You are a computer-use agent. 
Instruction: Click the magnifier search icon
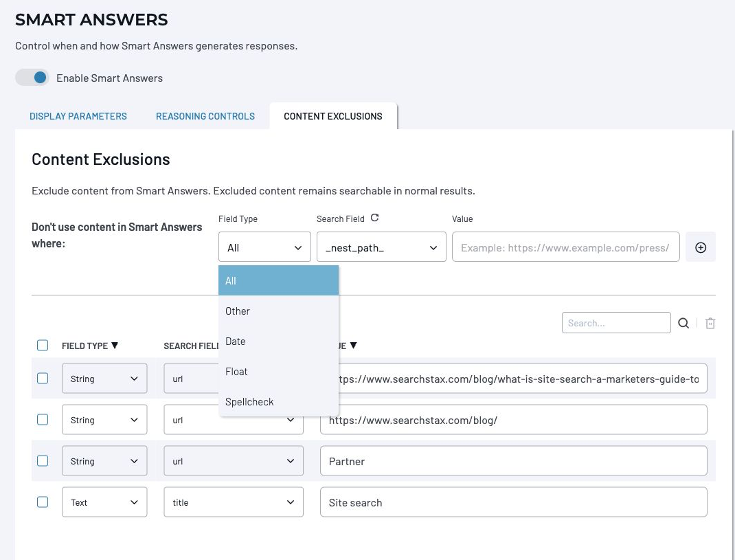[683, 323]
